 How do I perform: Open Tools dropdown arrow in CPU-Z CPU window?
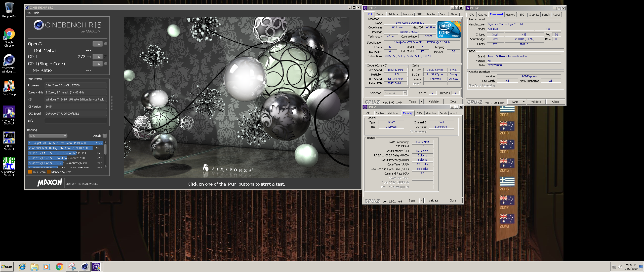(x=422, y=101)
